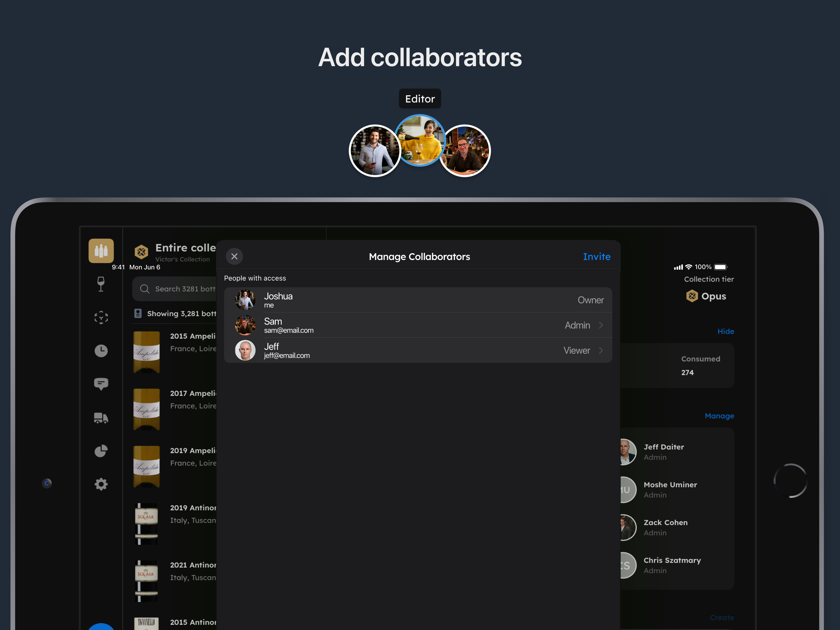Click the cellar icon beside Showing 3,281
Image resolution: width=840 pixels, height=630 pixels.
138,313
